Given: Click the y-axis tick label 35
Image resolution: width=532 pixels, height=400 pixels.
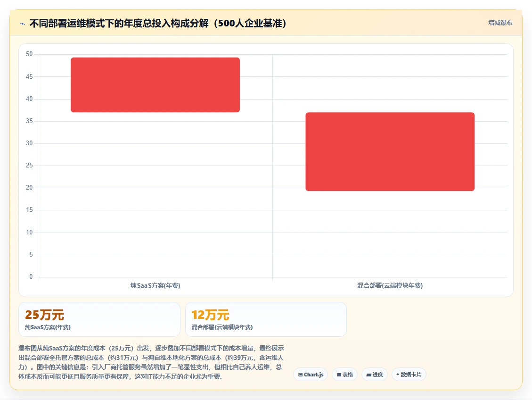Looking at the screenshot, I should click(29, 121).
